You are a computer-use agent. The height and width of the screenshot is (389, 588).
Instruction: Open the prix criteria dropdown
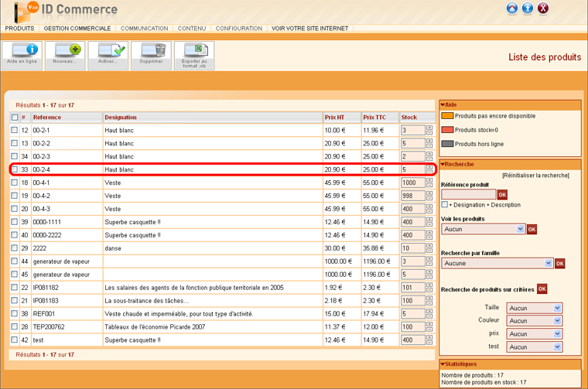[535, 334]
